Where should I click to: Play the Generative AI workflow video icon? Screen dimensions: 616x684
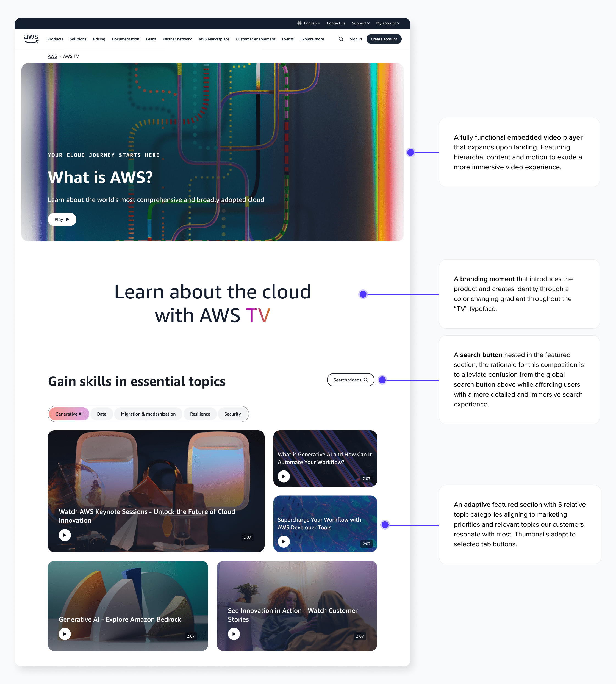(x=284, y=476)
